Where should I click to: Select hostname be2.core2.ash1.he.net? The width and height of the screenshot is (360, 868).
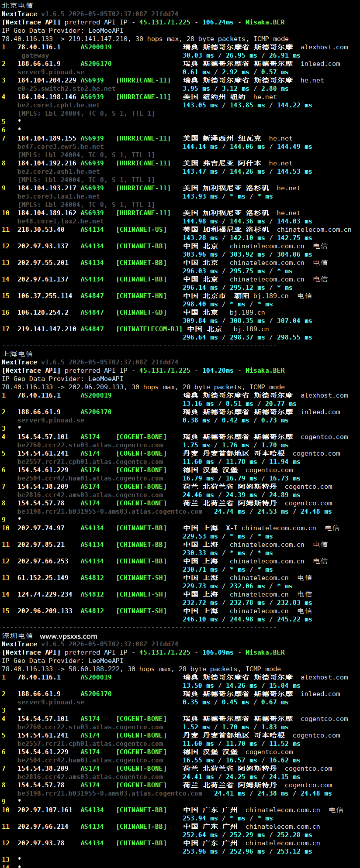point(59,172)
